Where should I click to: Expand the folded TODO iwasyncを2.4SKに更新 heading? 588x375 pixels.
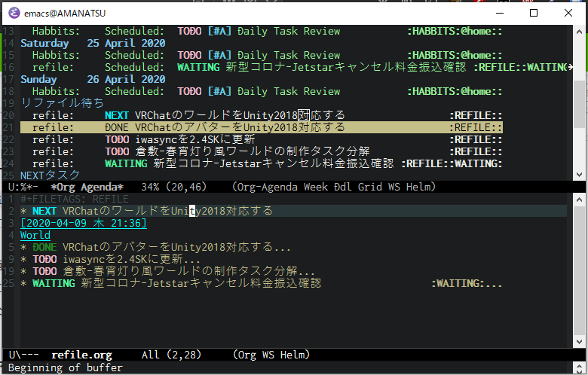tap(111, 259)
